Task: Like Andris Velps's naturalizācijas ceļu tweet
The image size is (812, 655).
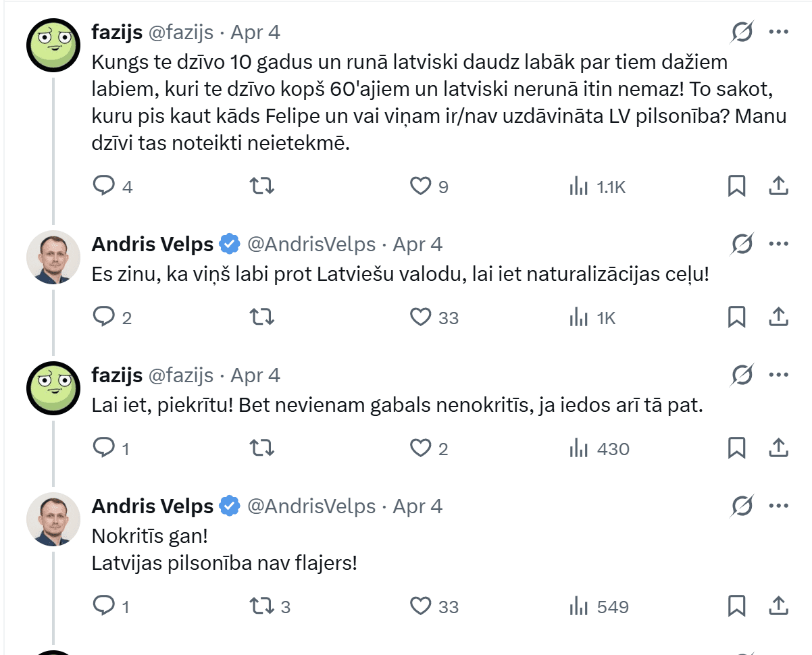Action: (421, 317)
